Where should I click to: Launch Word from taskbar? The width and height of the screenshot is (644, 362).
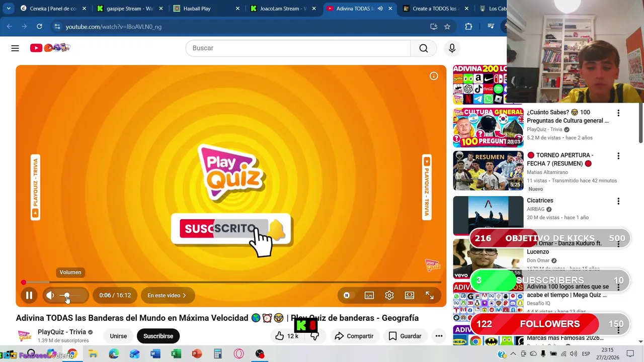[155, 354]
